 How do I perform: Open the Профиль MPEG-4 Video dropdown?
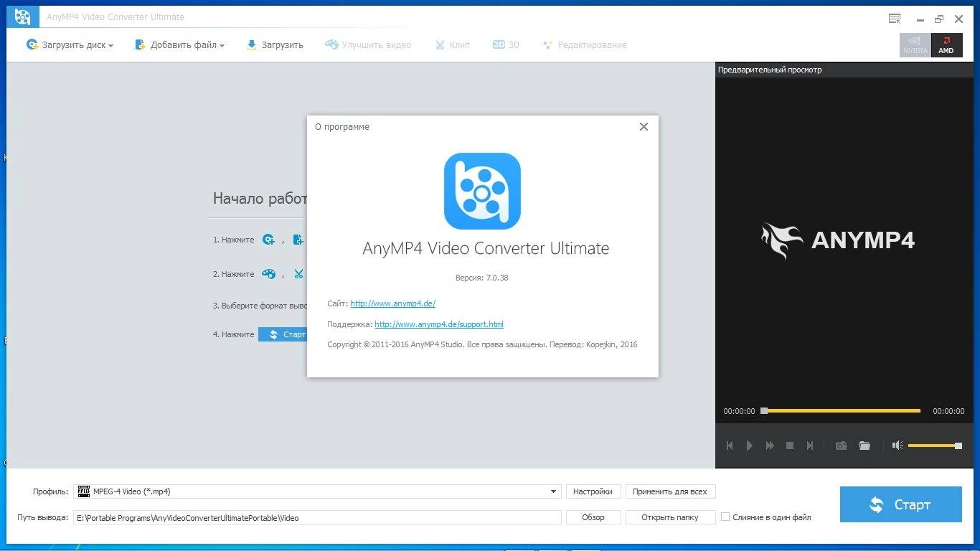[x=317, y=491]
